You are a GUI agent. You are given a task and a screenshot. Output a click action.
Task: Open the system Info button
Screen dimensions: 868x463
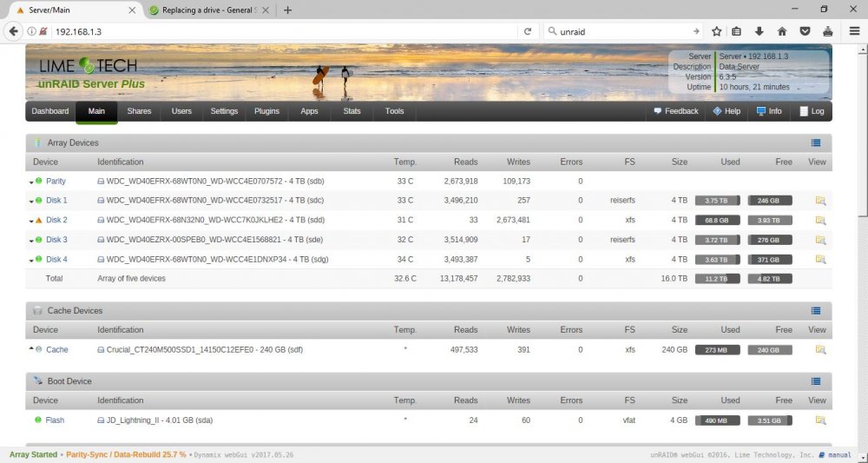click(x=769, y=111)
